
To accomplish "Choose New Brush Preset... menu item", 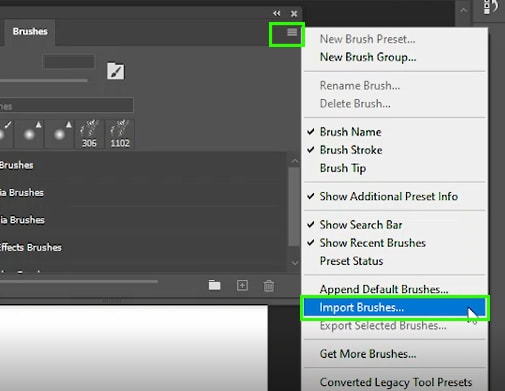I will 367,39.
